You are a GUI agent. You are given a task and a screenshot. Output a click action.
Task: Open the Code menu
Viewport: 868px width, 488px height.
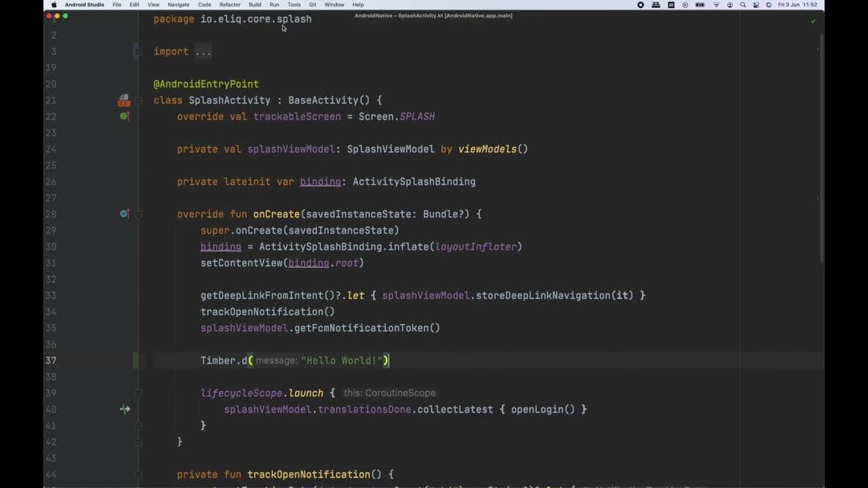coord(204,5)
